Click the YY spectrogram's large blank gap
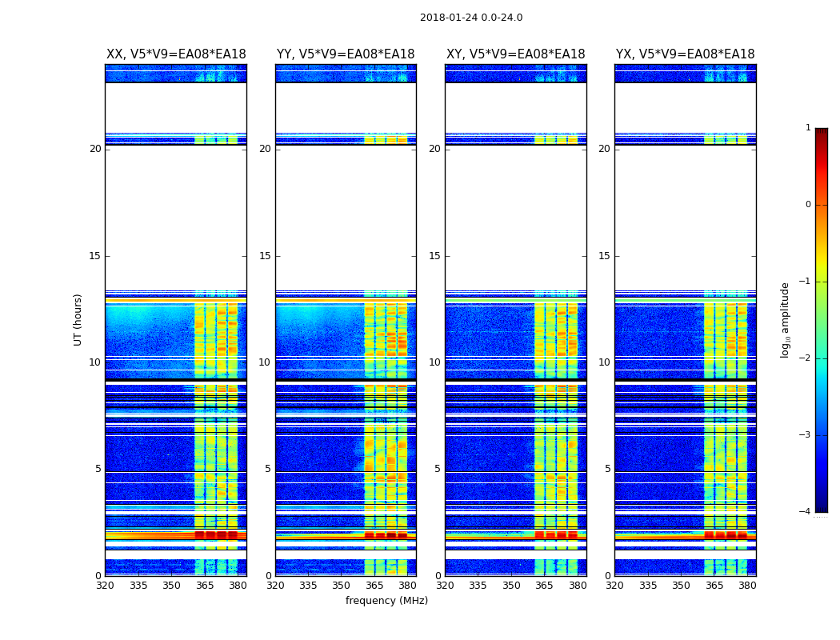Image resolution: width=840 pixels, height=640 pixels. click(346, 218)
